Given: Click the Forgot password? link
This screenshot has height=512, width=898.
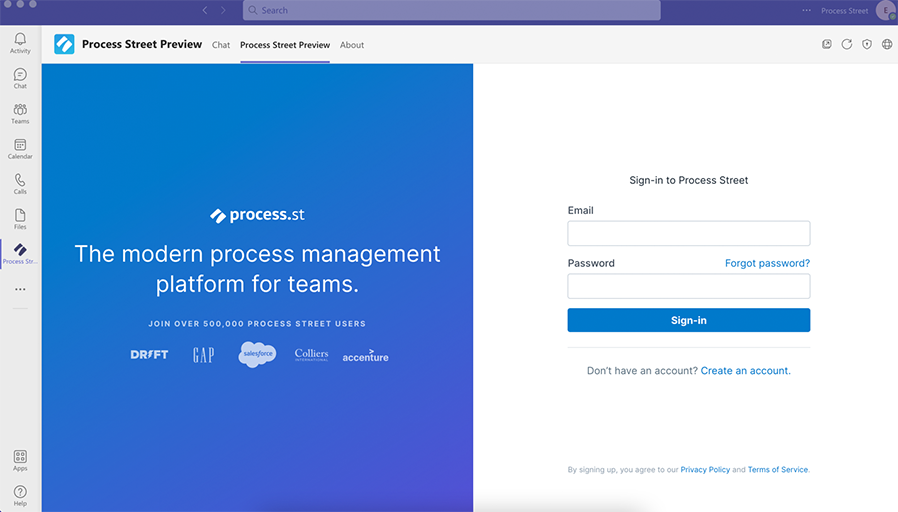Looking at the screenshot, I should click(x=767, y=263).
